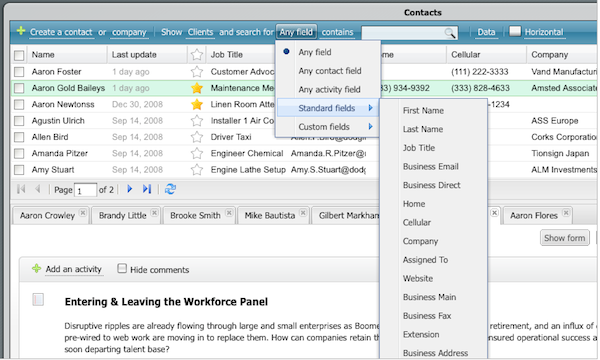The height and width of the screenshot is (360, 600).
Task: Check the Agustin Ulrich row checkbox
Action: (x=19, y=121)
